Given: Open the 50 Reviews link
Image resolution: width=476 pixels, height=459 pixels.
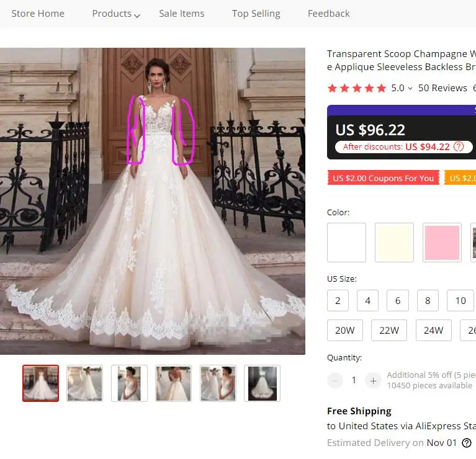Looking at the screenshot, I should (x=442, y=88).
